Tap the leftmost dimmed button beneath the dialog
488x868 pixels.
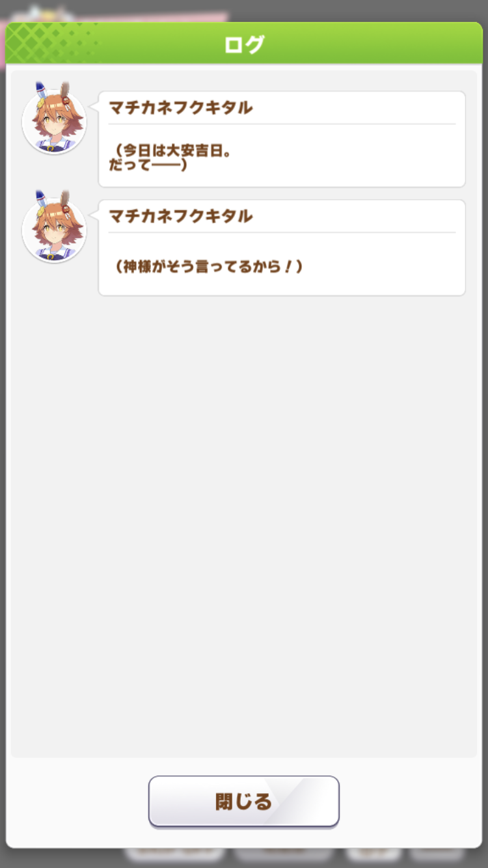[174, 853]
